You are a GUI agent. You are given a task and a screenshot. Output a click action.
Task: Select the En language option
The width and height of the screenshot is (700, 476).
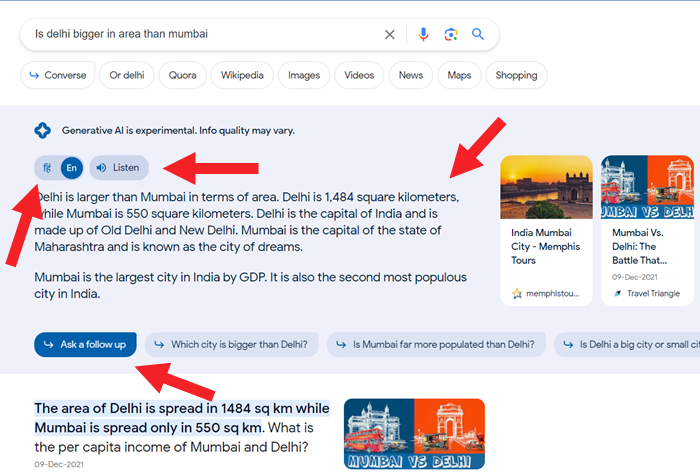pos(71,168)
